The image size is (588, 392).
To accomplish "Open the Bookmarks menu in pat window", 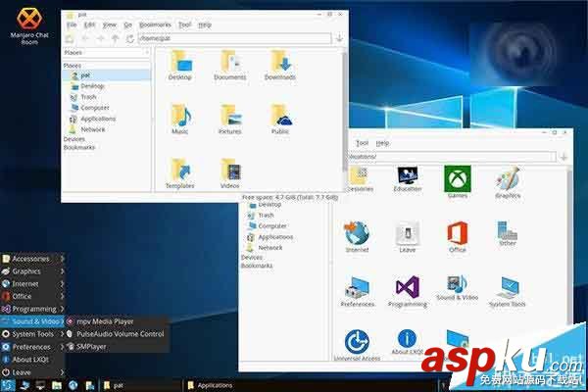I will 155,24.
